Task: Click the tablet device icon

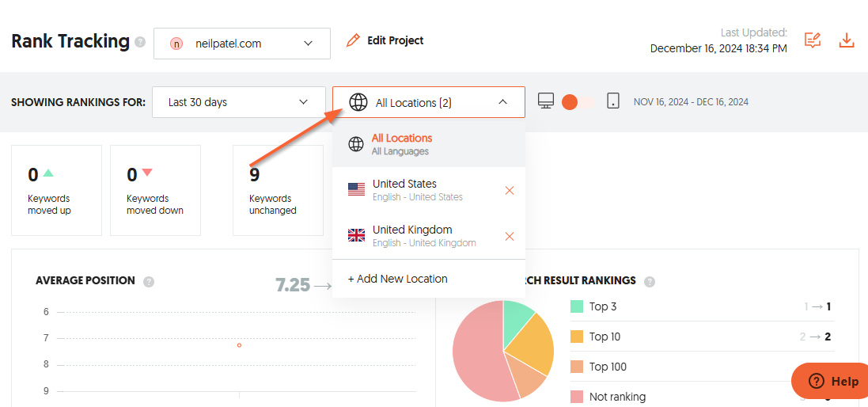Action: click(x=613, y=101)
